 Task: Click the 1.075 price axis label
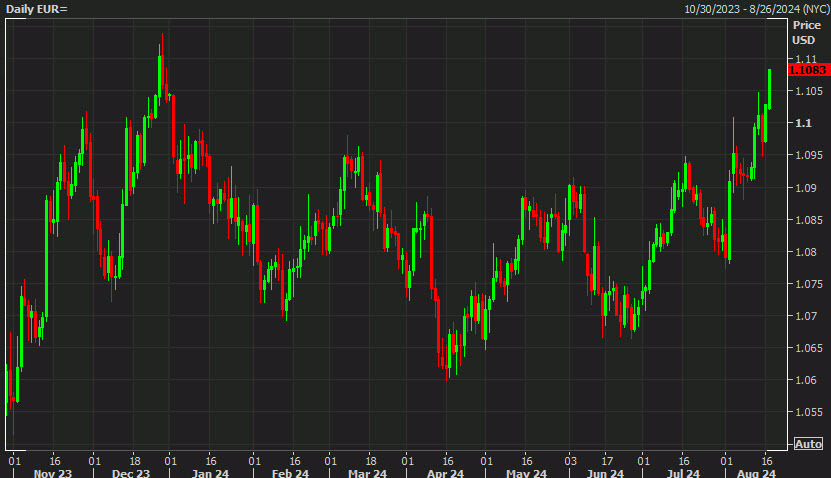click(809, 284)
